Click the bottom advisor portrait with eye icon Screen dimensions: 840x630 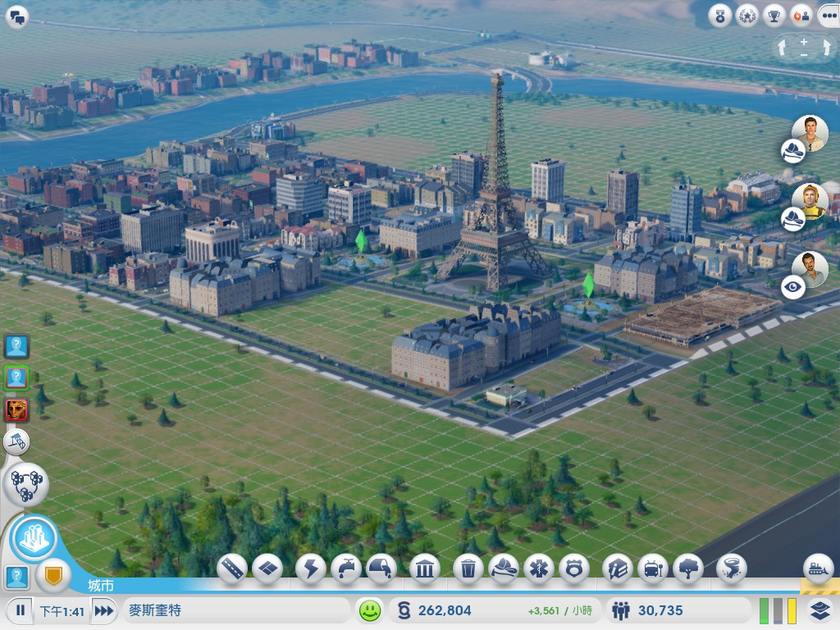click(x=810, y=268)
